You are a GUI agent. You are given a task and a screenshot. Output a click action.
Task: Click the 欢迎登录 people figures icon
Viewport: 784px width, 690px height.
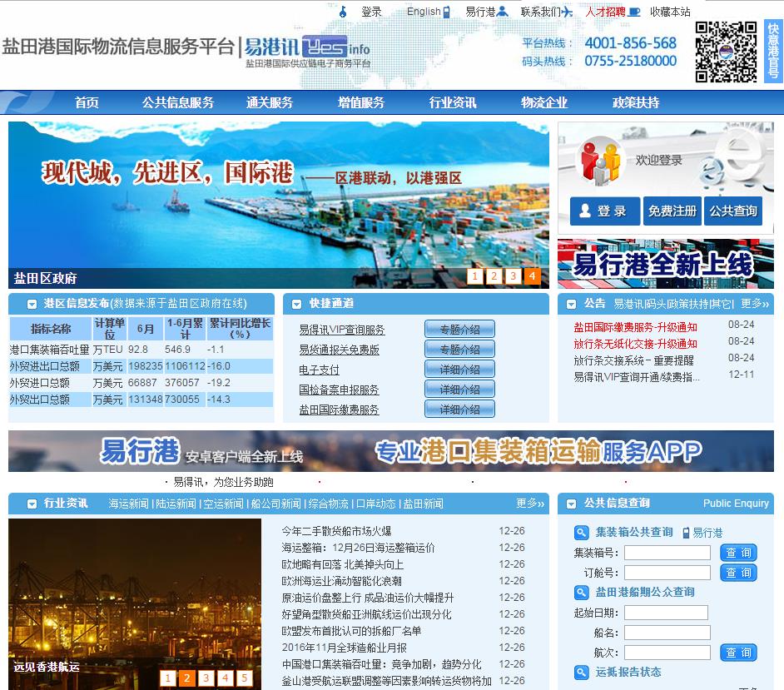600,162
